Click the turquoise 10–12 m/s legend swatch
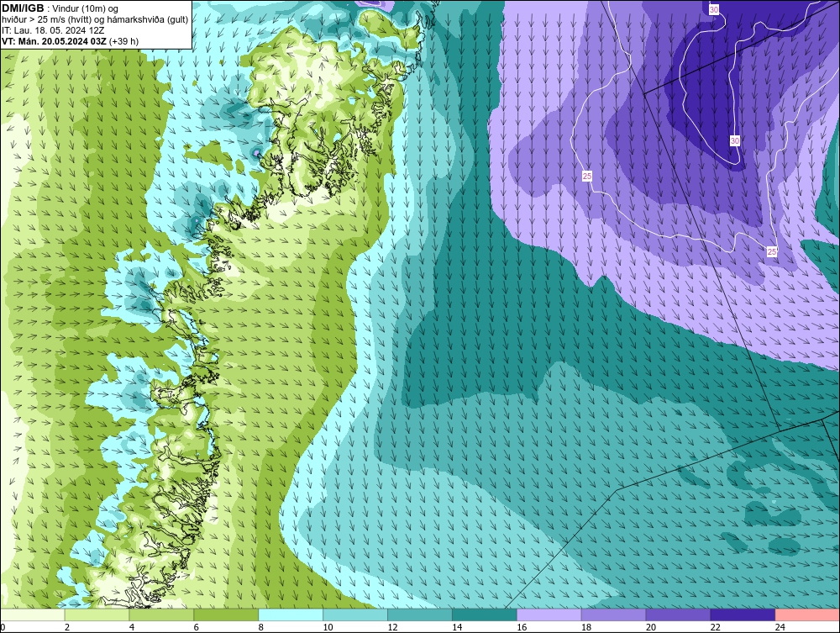The image size is (840, 633). pyautogui.click(x=355, y=615)
